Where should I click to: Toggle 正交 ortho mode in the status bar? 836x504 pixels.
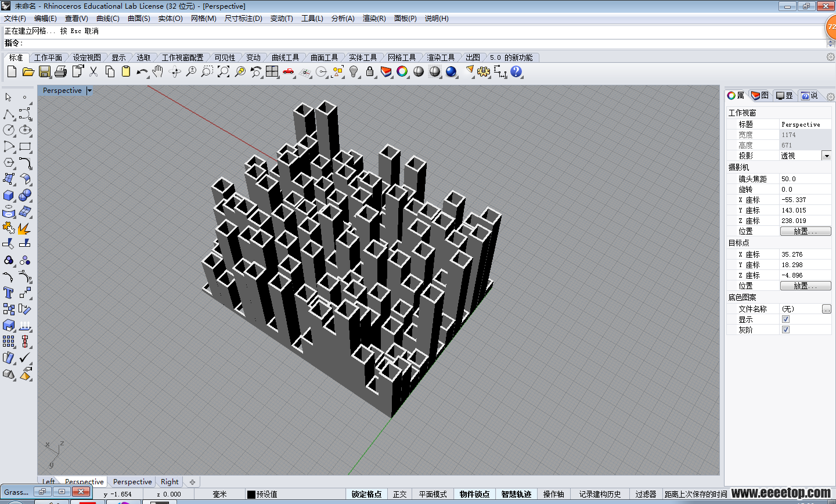tap(399, 494)
